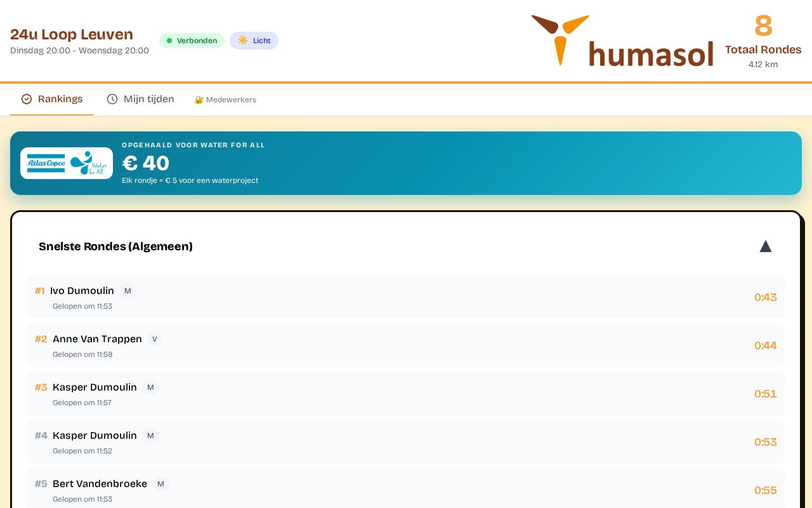Switch to Mijn tijden tab
Screen dimensions: 812x508
(140, 99)
